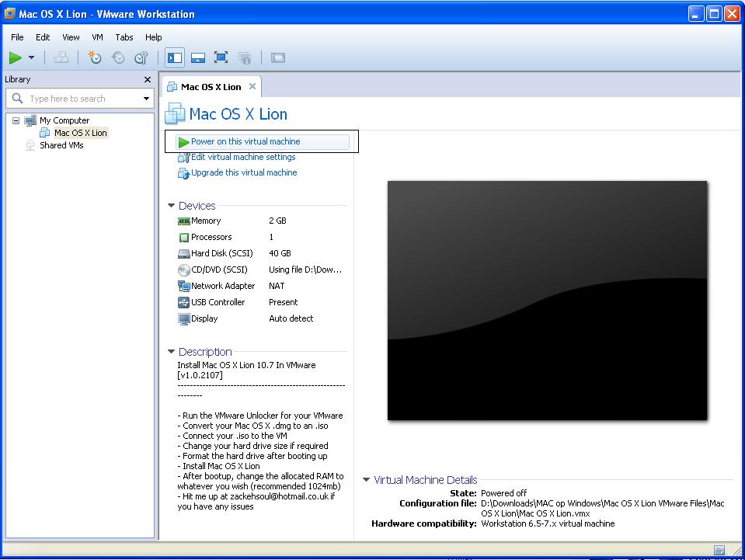The image size is (745, 560).
Task: Collapse the Virtual Machine Details section
Action: pos(367,480)
